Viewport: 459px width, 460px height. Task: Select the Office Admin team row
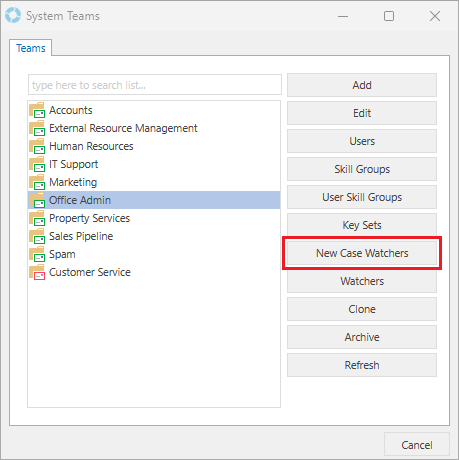154,200
